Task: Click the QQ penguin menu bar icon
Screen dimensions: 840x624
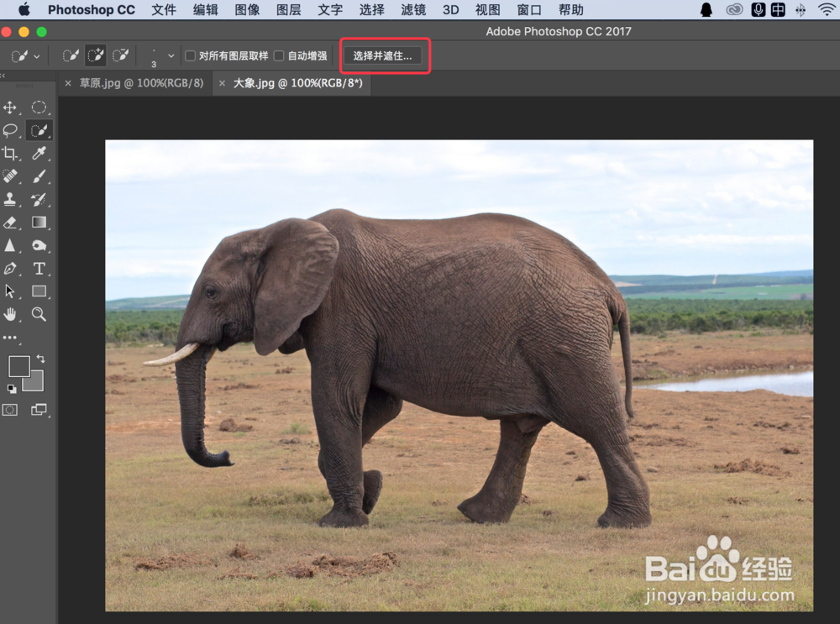Action: pos(706,9)
